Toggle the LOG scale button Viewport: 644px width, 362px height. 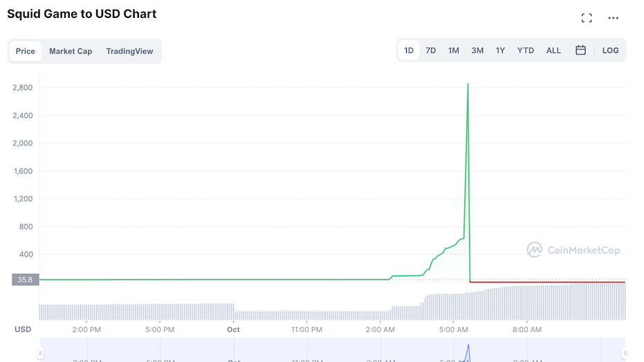pyautogui.click(x=610, y=51)
